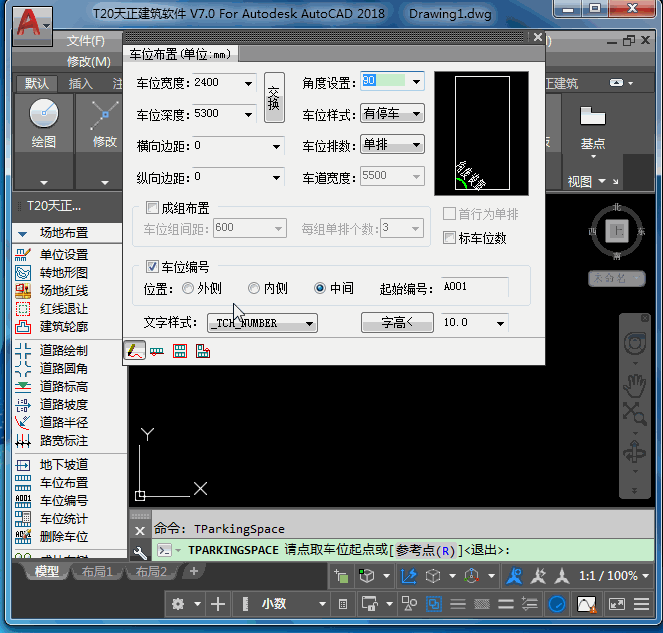Choose the 红线退让 icon

tap(23, 309)
